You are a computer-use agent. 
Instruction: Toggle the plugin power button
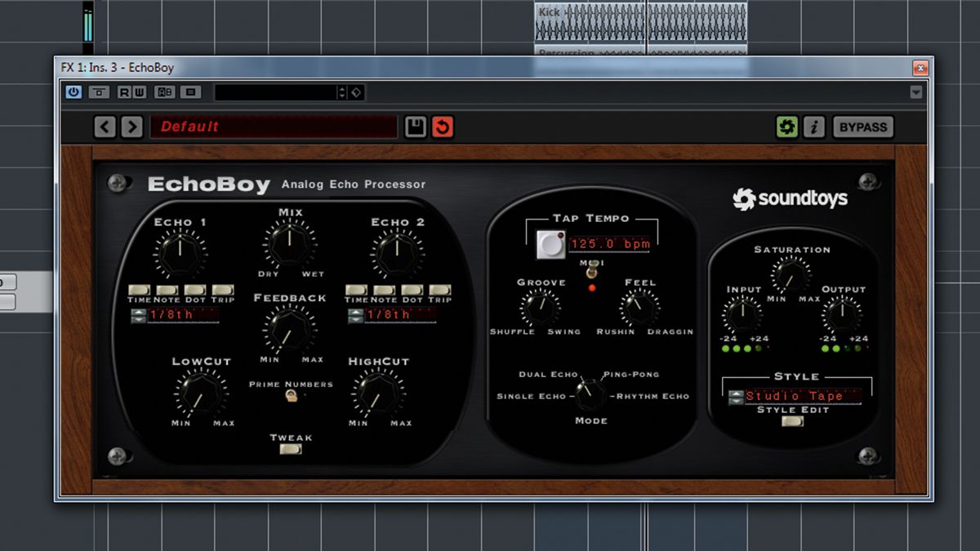73,92
